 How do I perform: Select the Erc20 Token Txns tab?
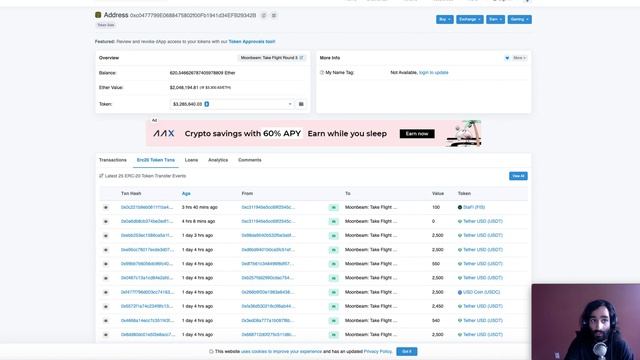(x=156, y=160)
